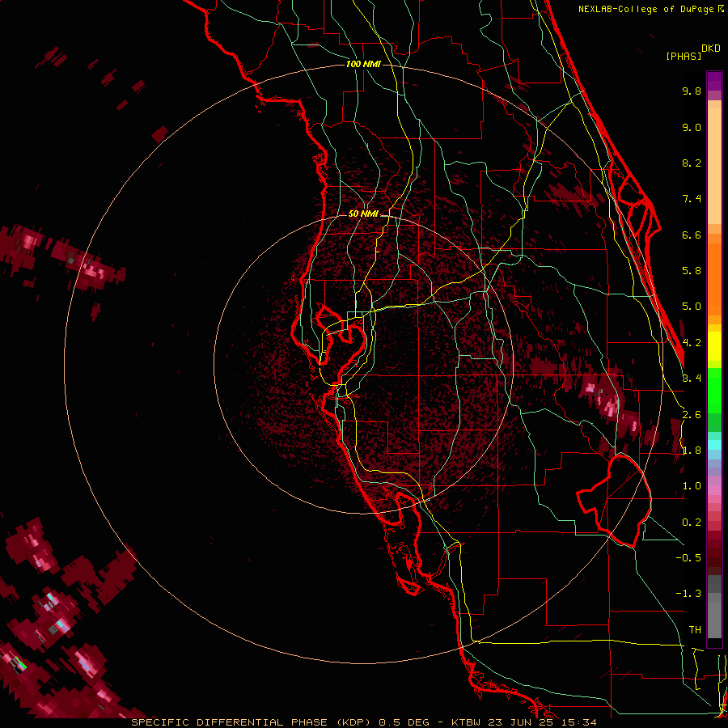Click the [PHAS] units label
728x728 pixels.
click(x=684, y=57)
